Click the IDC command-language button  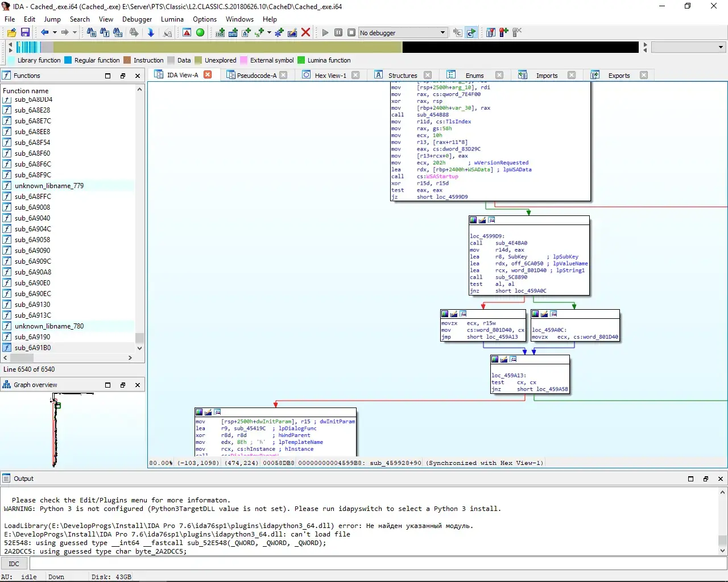[14, 564]
